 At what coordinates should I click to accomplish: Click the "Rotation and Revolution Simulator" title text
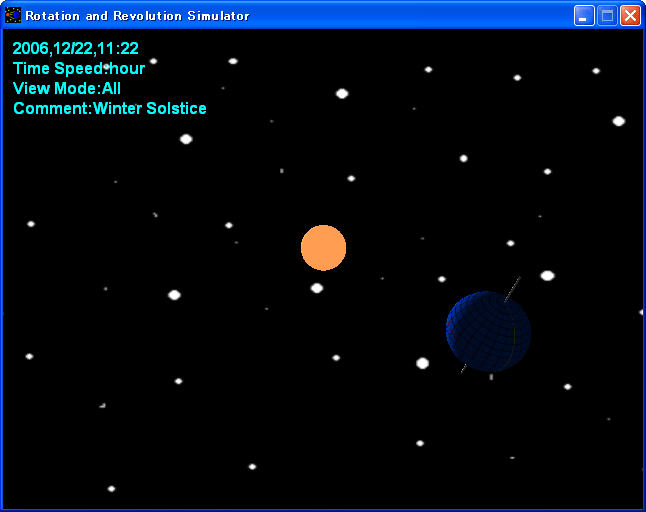coord(137,16)
